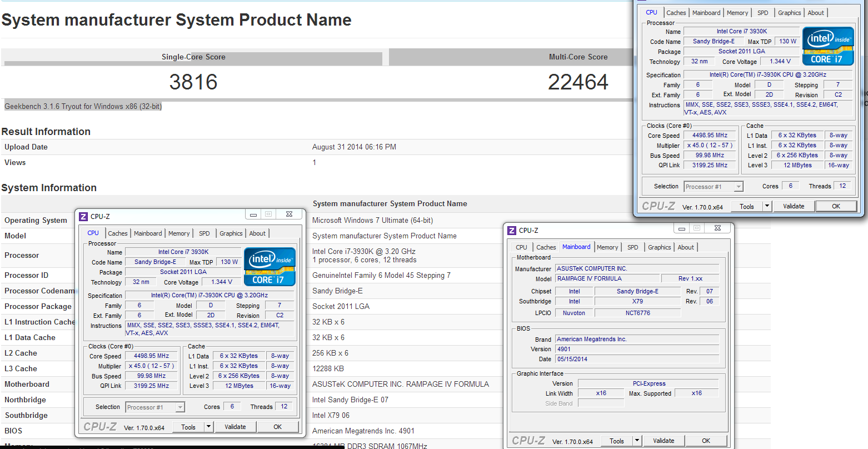The height and width of the screenshot is (449, 868).
Task: Click the BIOS row value American Megatrends Inc. 4901
Action: pyautogui.click(x=363, y=431)
